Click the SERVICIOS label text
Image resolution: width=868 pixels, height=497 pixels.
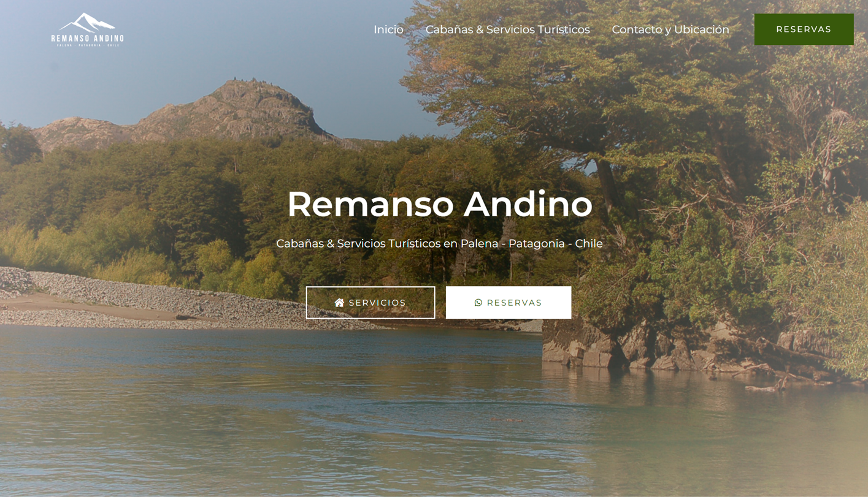click(x=377, y=303)
